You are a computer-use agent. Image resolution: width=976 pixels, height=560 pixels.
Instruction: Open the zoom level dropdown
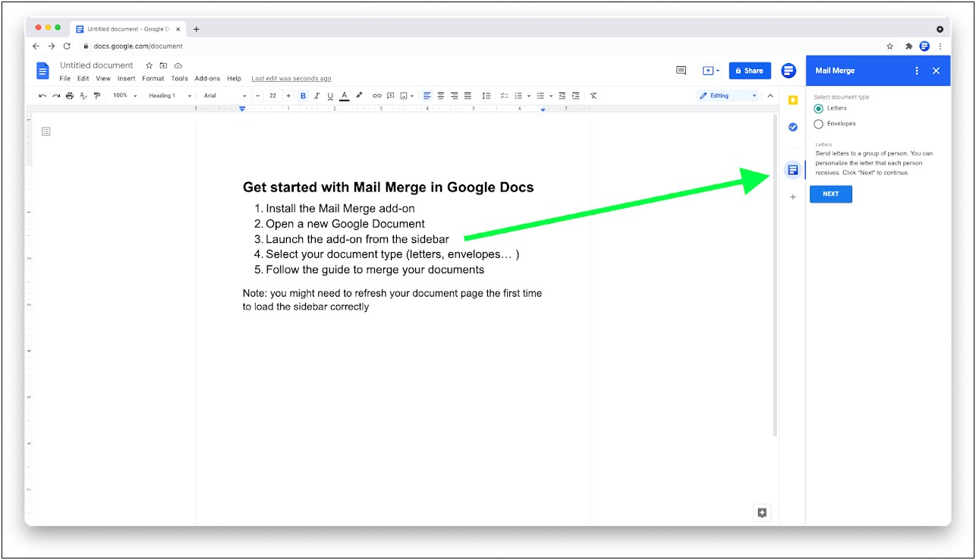pos(125,96)
